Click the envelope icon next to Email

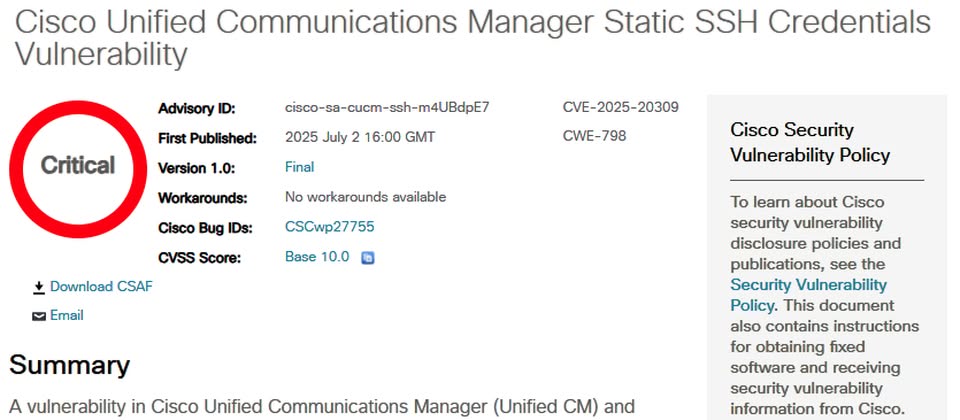(x=39, y=316)
